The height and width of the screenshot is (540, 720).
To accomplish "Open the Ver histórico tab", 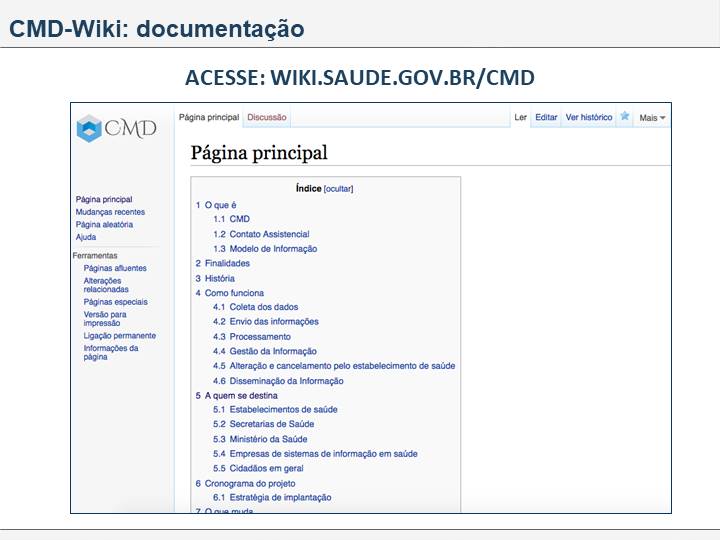I will [589, 117].
